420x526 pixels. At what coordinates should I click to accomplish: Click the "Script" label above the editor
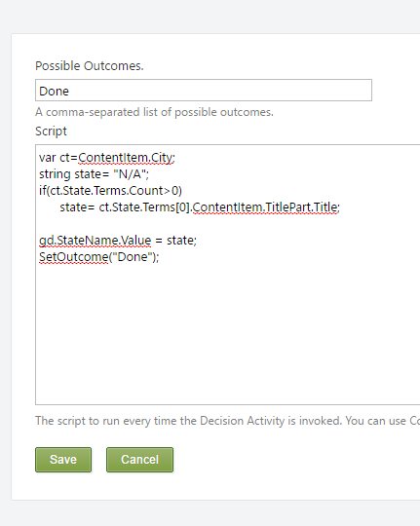(x=51, y=131)
